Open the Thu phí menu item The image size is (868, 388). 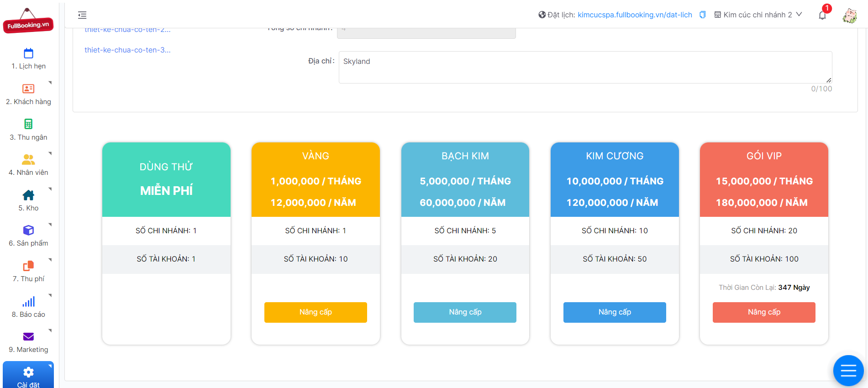28,271
